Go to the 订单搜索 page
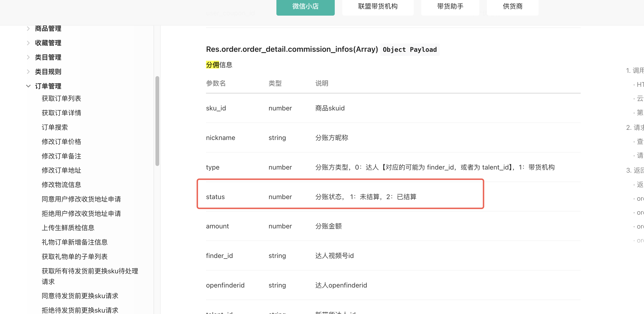 55,127
